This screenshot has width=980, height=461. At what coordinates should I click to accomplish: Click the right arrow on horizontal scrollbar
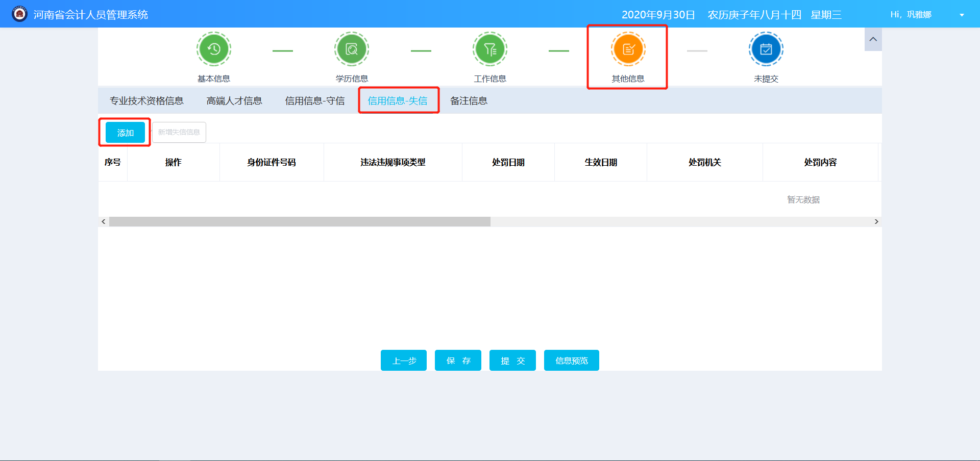(876, 221)
